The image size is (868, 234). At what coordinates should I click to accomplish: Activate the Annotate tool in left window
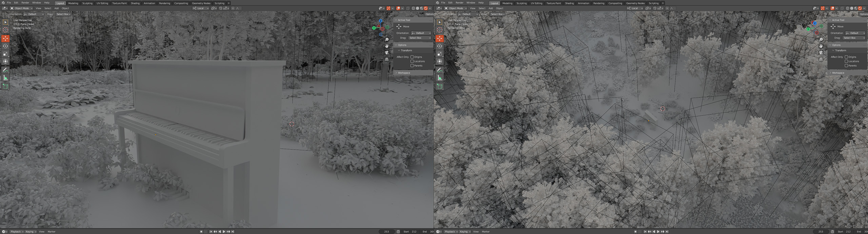click(5, 70)
